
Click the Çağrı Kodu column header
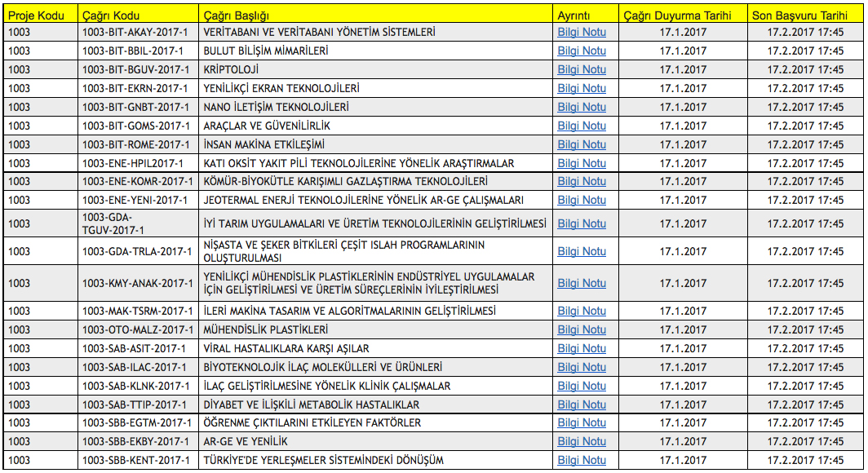point(110,15)
